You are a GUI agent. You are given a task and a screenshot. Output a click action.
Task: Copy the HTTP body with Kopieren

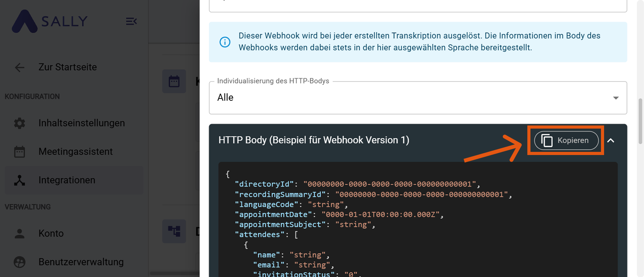click(566, 140)
